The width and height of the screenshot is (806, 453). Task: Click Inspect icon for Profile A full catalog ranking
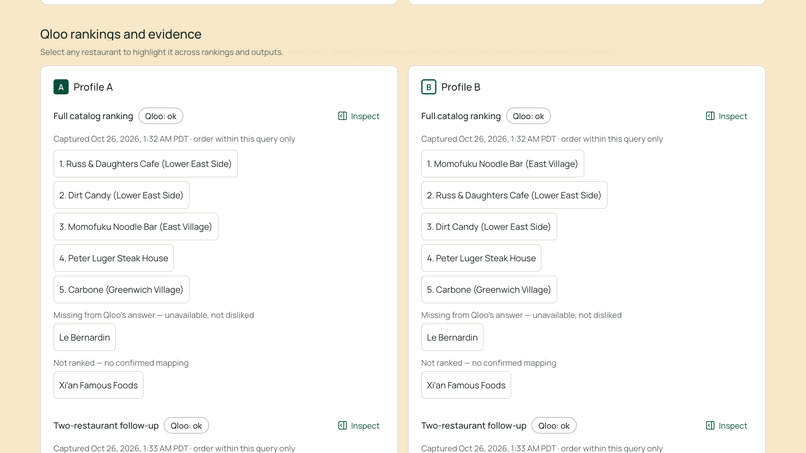tap(342, 116)
